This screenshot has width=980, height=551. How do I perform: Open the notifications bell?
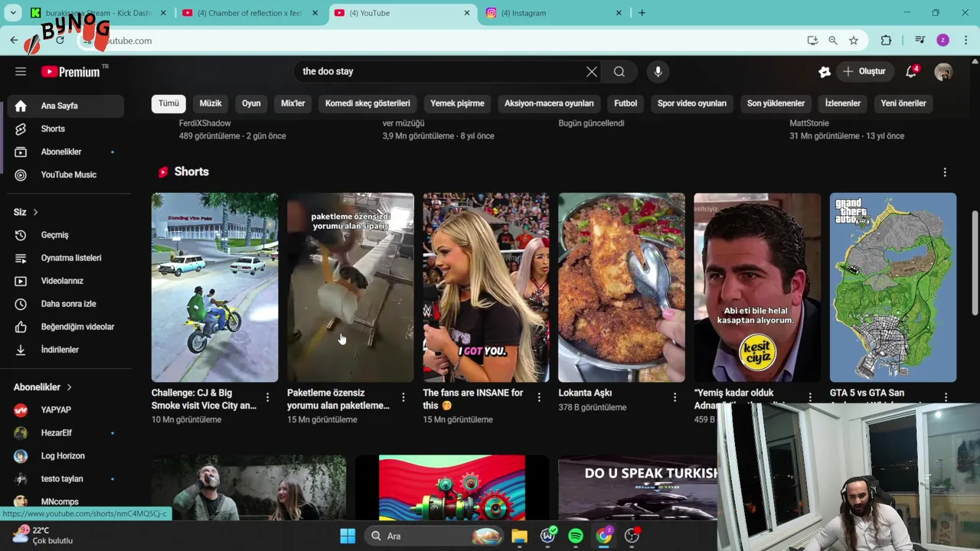[x=911, y=71]
